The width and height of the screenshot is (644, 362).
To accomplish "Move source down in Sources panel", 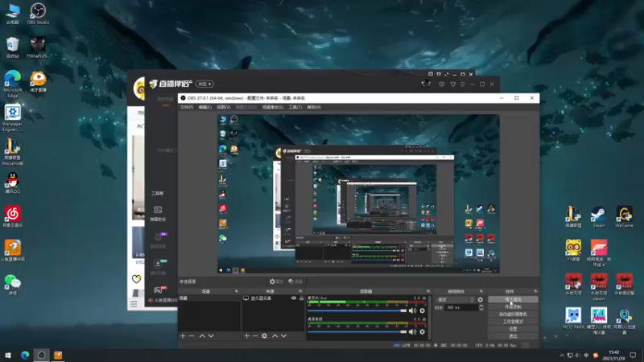I will [x=284, y=335].
